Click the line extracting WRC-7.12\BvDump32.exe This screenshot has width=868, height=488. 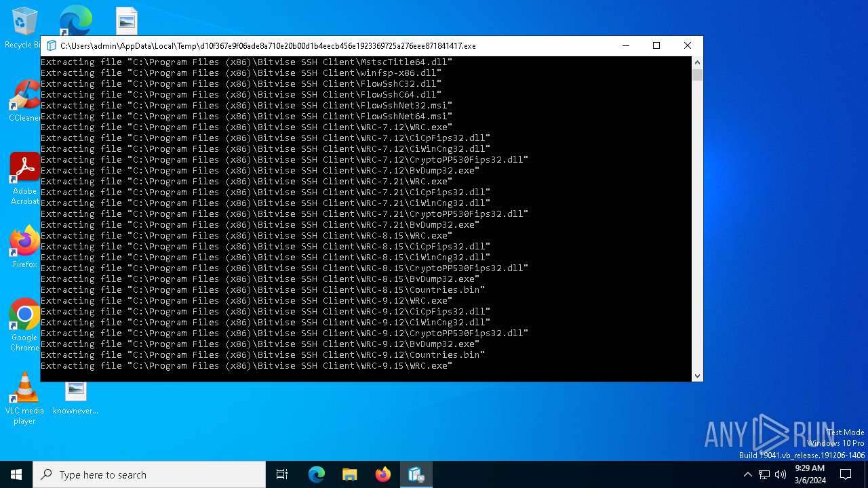[260, 171]
